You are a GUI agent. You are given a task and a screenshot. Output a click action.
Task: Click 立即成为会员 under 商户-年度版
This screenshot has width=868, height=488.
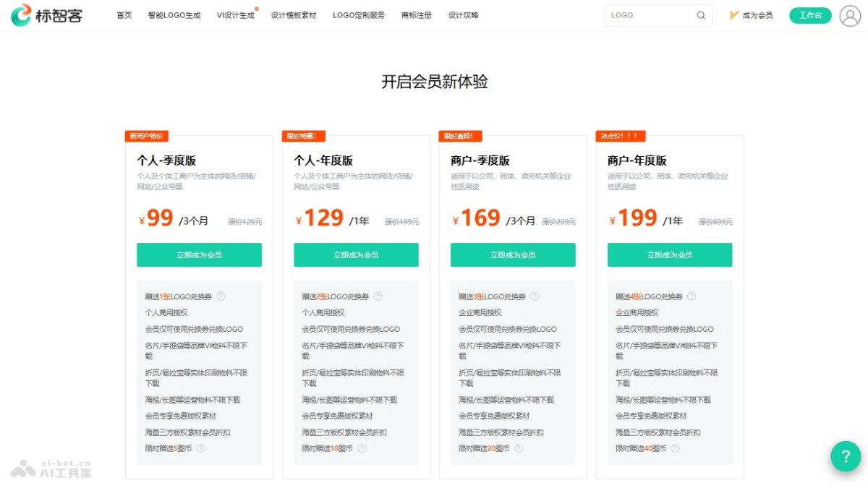point(669,254)
